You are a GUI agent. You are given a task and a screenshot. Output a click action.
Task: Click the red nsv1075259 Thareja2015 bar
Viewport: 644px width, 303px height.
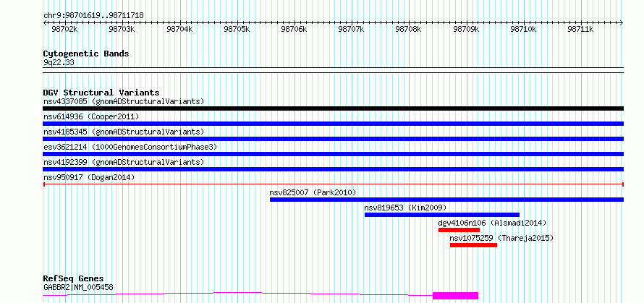473,245
